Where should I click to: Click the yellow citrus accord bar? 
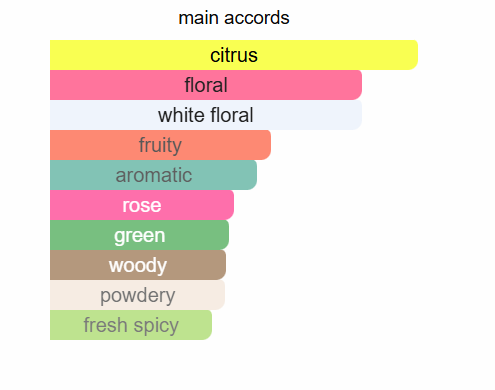click(x=234, y=55)
